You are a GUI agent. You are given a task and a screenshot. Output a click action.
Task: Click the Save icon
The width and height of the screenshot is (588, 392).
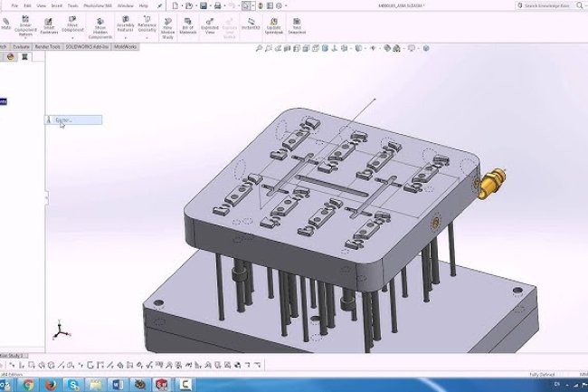click(204, 5)
